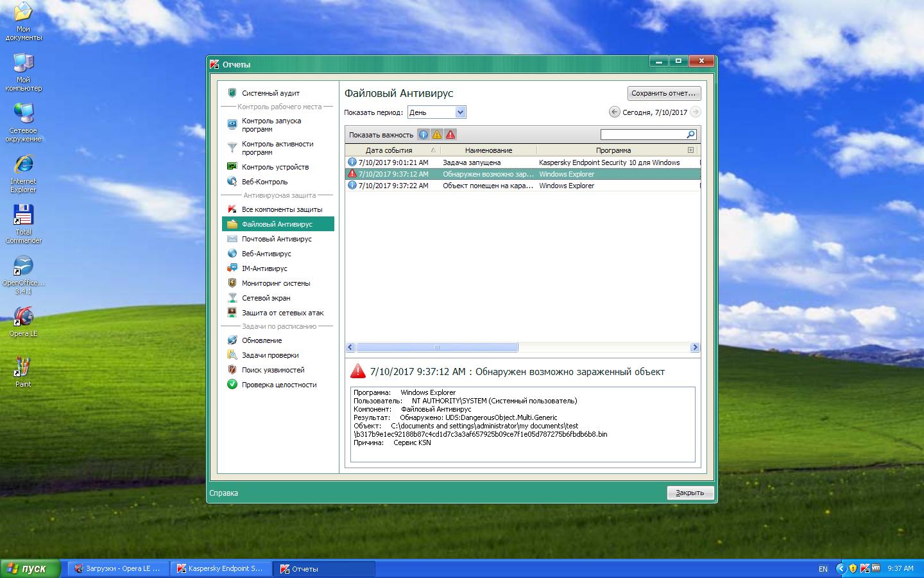Toggle yellow warning importance filter
This screenshot has width=924, height=578.
coord(437,135)
